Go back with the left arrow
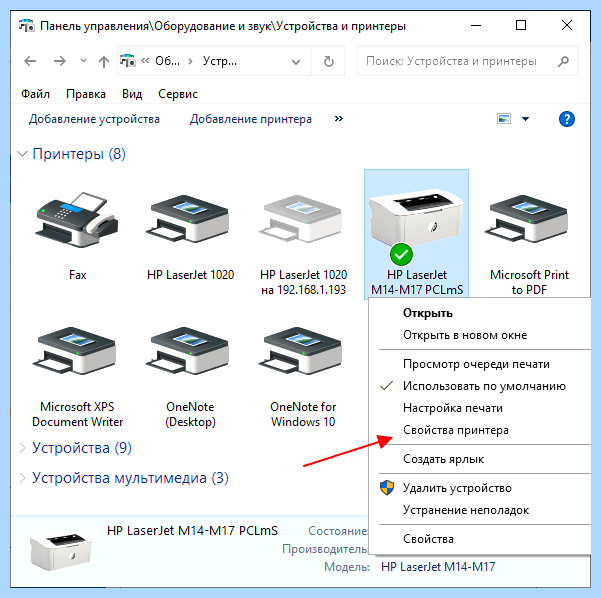 30,61
